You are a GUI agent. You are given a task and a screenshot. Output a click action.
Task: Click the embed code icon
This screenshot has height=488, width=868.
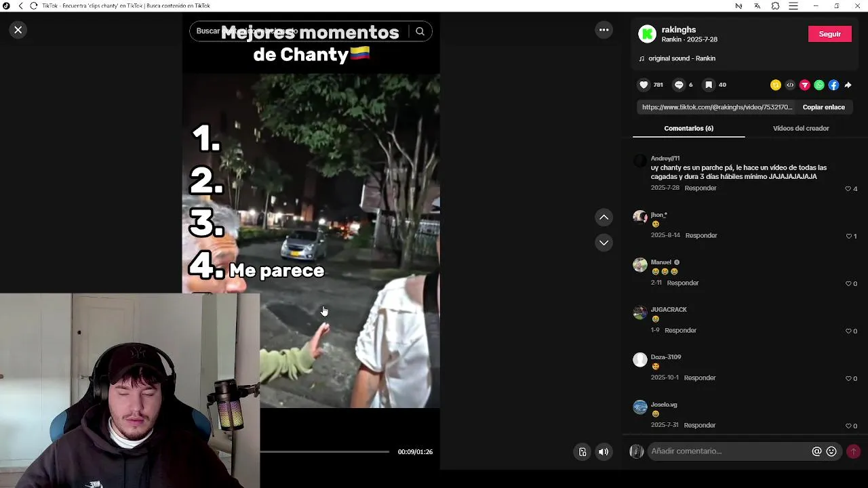tap(790, 85)
